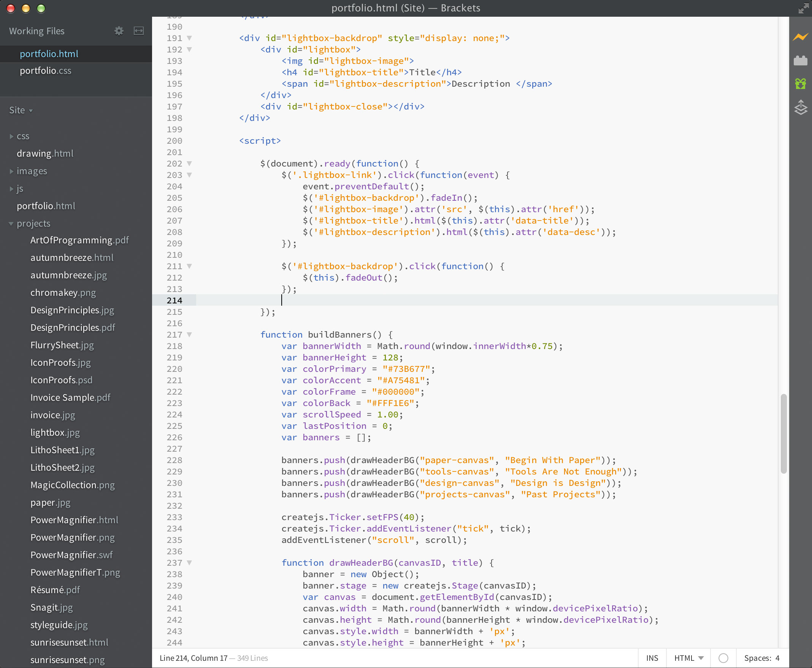Click the green gift box icon
Image resolution: width=812 pixels, height=668 pixels.
point(800,84)
